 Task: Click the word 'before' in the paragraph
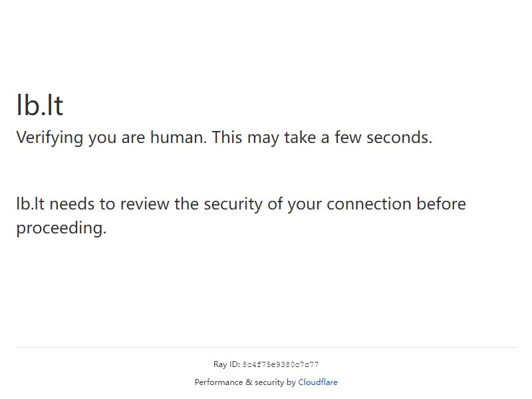click(441, 203)
